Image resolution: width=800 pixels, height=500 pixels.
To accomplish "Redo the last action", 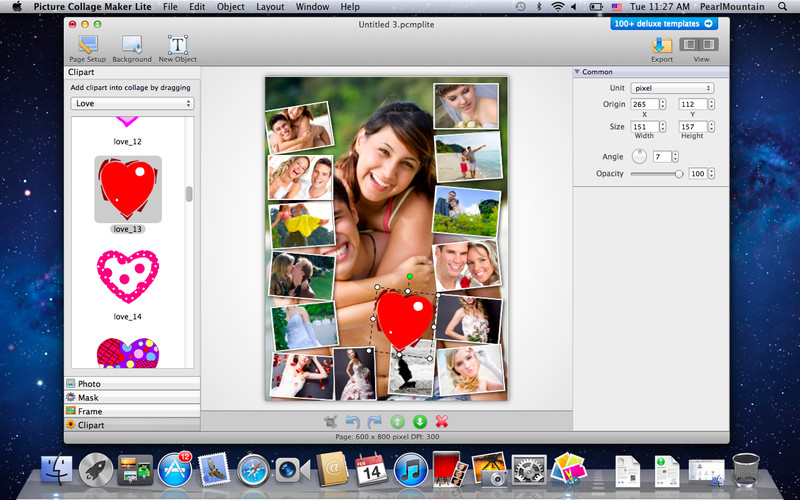I will 374,421.
